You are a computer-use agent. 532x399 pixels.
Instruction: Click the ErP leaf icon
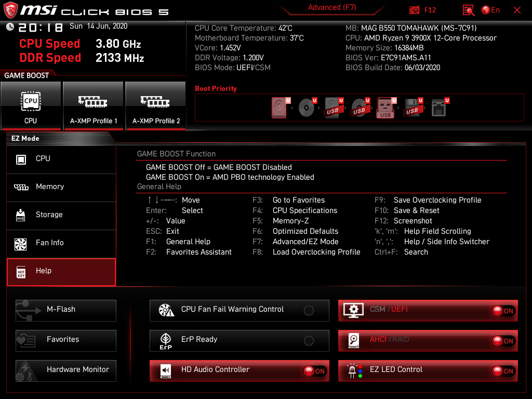tap(166, 341)
